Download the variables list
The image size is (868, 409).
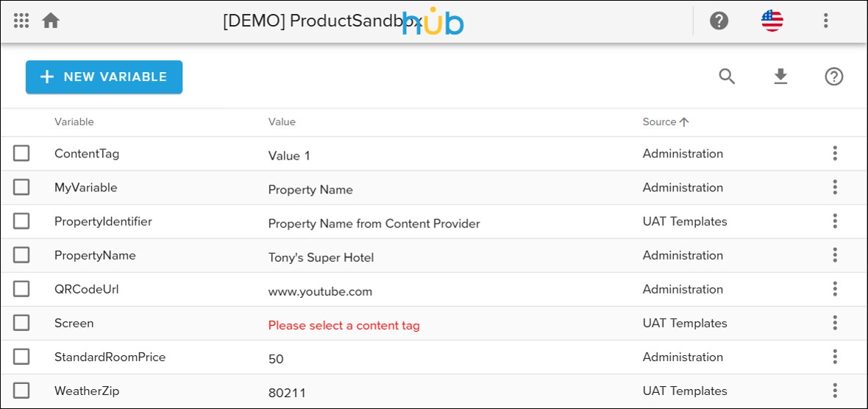coord(780,77)
